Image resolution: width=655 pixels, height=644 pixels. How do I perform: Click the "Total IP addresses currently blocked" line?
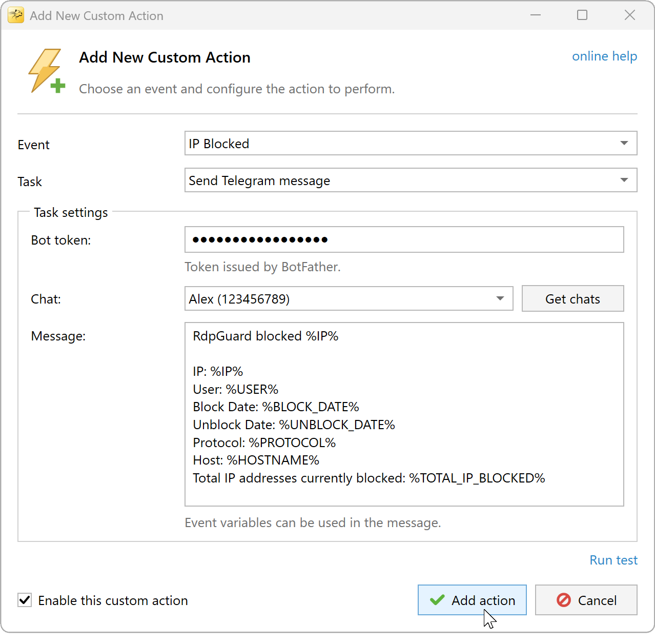pyautogui.click(x=369, y=478)
